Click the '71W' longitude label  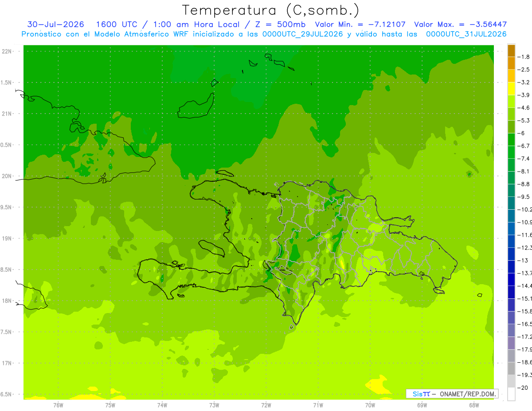pos(318,405)
